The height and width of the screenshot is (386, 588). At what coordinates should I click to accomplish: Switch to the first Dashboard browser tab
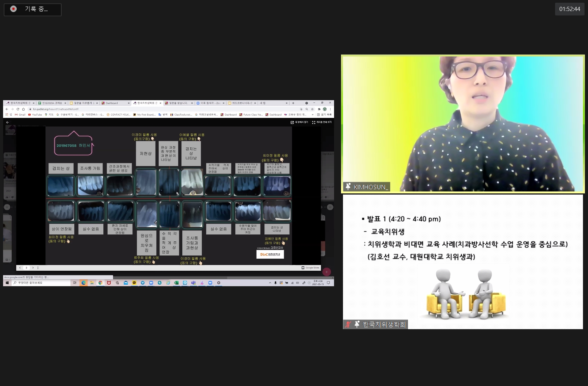(x=112, y=103)
